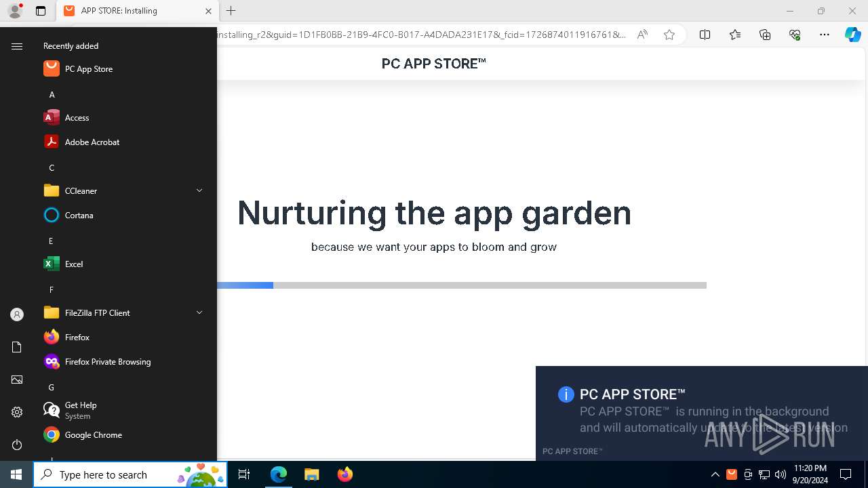The height and width of the screenshot is (488, 868).
Task: Open the CCleaner folder icon
Action: point(52,190)
